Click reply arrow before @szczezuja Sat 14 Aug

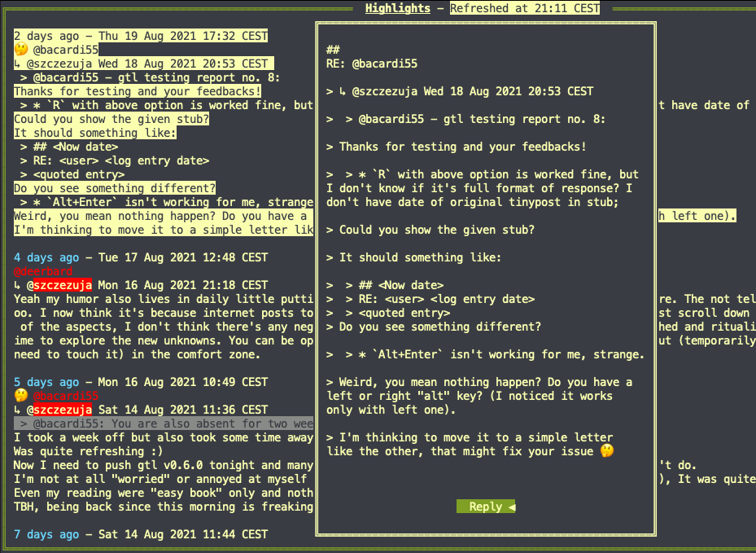[x=17, y=410]
